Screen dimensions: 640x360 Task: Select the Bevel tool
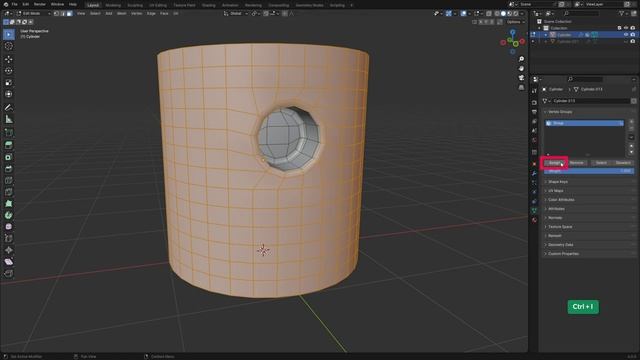click(x=9, y=169)
